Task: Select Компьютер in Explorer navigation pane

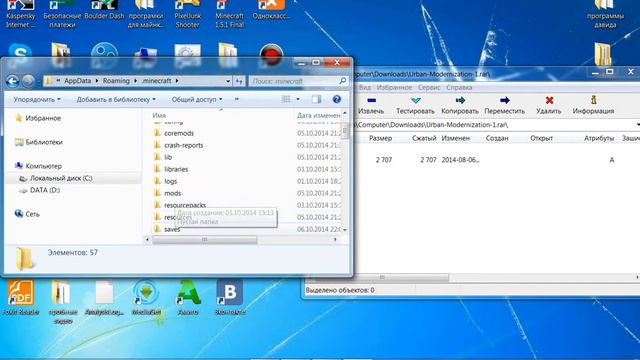Action: (43, 166)
